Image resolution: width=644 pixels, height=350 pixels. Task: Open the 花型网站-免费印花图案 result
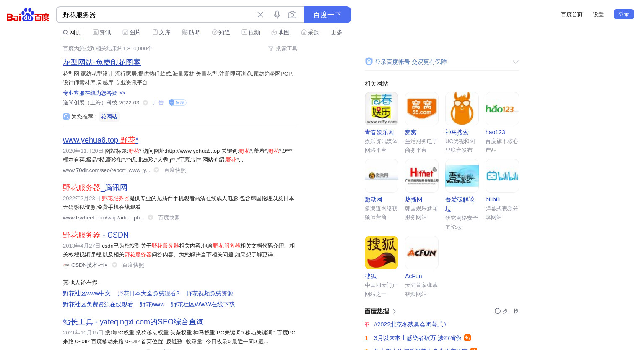click(102, 62)
